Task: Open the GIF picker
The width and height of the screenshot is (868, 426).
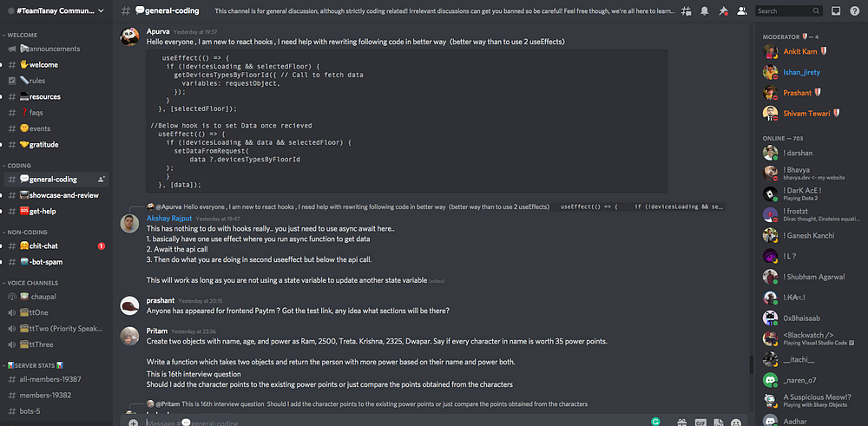Action: [x=700, y=423]
